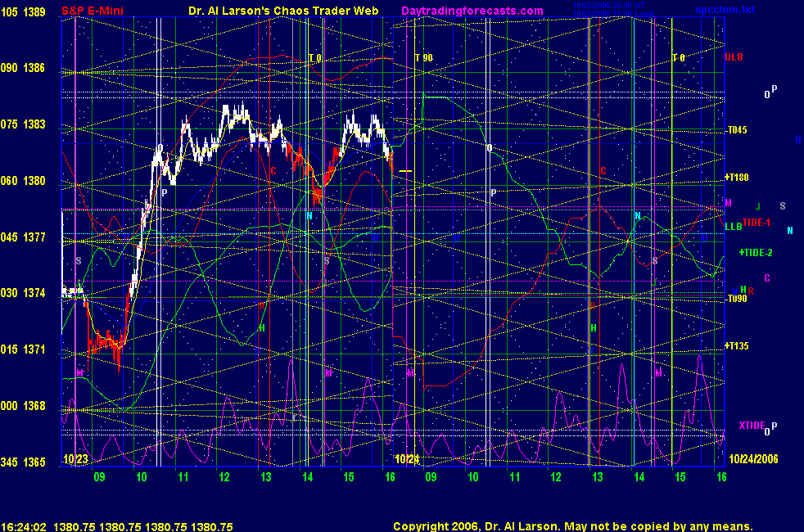
Task: Select the -T090 line label
Action: tap(736, 298)
